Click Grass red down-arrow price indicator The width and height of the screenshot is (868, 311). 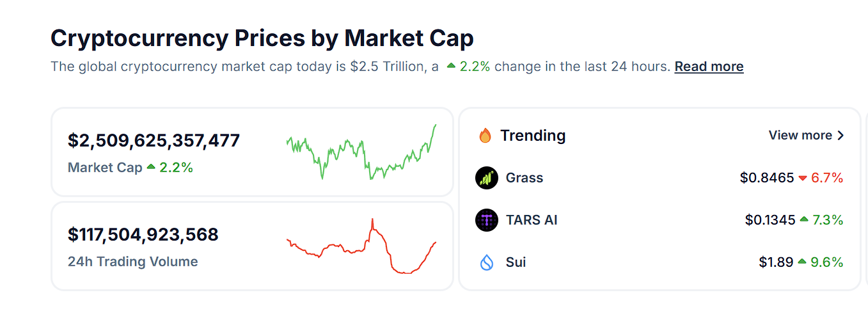(x=803, y=179)
